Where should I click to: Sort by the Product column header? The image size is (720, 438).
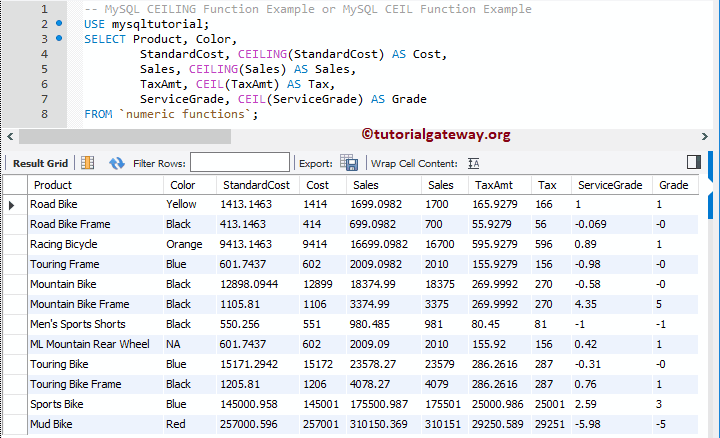pos(53,185)
